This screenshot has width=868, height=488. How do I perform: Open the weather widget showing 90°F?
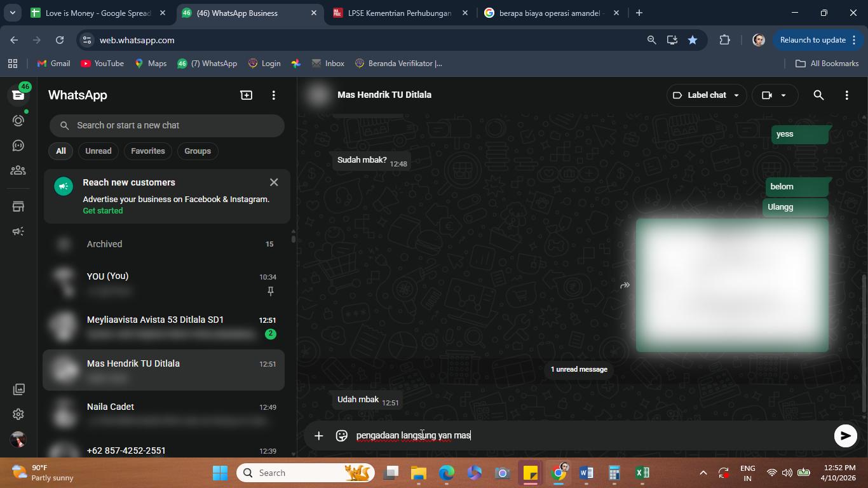click(43, 473)
